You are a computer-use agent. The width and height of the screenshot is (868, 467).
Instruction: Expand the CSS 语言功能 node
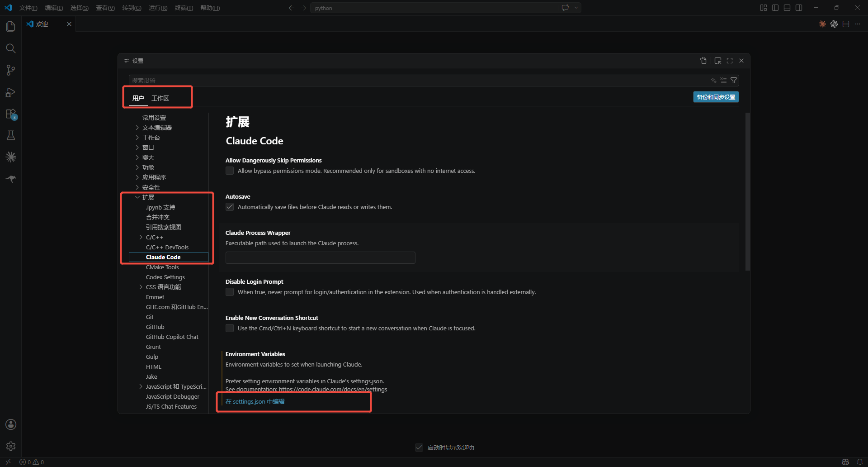[x=141, y=287]
